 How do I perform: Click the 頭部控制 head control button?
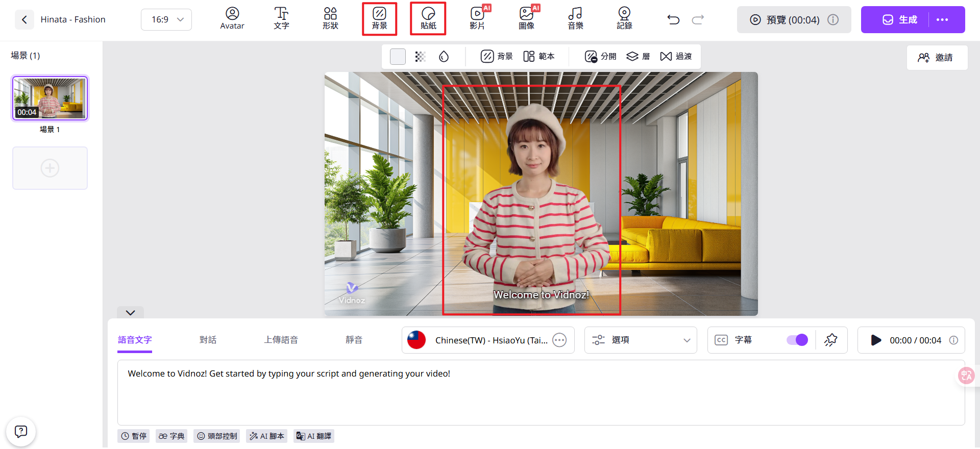tap(217, 436)
